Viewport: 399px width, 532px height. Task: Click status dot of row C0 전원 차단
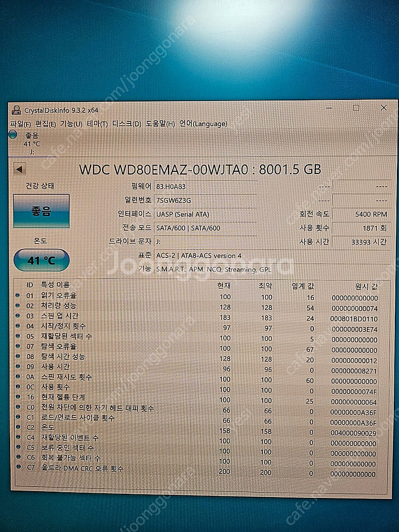click(18, 407)
